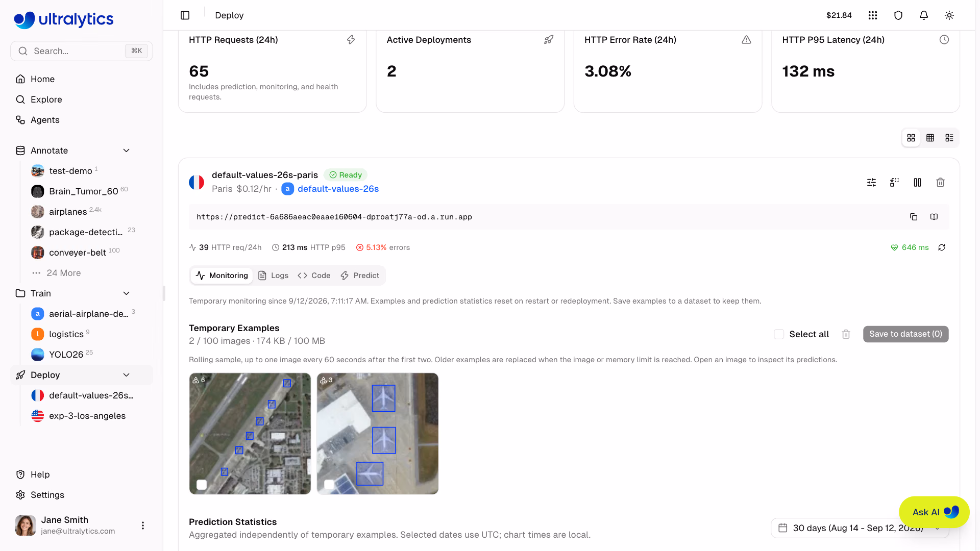Click rocket icon on Active Deployments card
This screenshot has width=980, height=551.
pos(549,40)
